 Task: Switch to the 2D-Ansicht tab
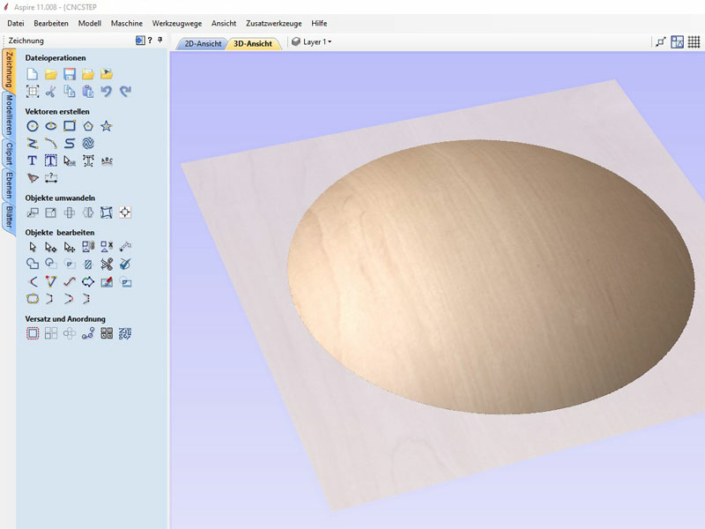tap(203, 44)
